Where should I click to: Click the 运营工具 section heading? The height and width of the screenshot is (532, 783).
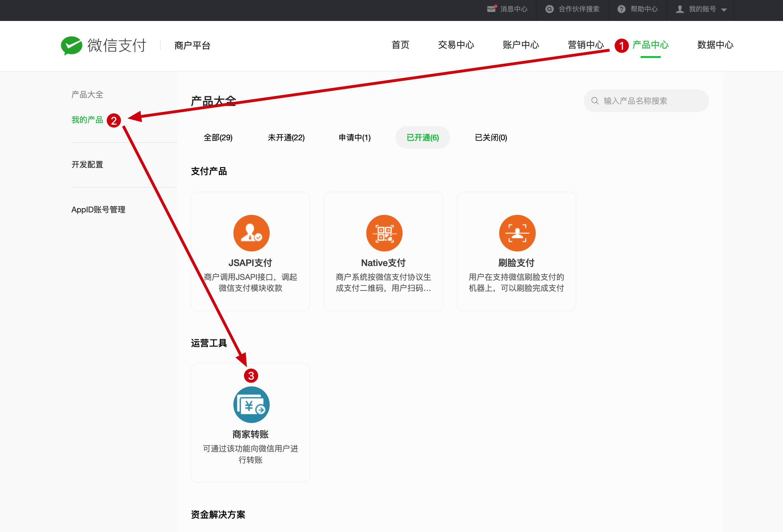point(209,343)
